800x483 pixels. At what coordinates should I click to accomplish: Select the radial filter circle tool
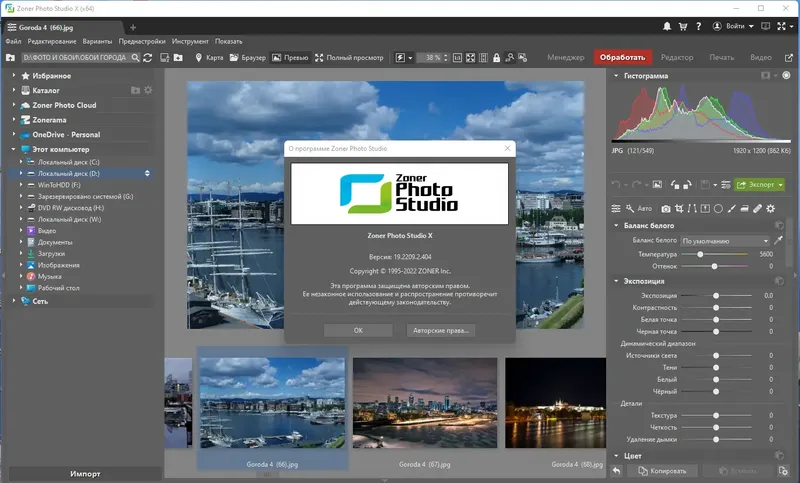pyautogui.click(x=718, y=209)
